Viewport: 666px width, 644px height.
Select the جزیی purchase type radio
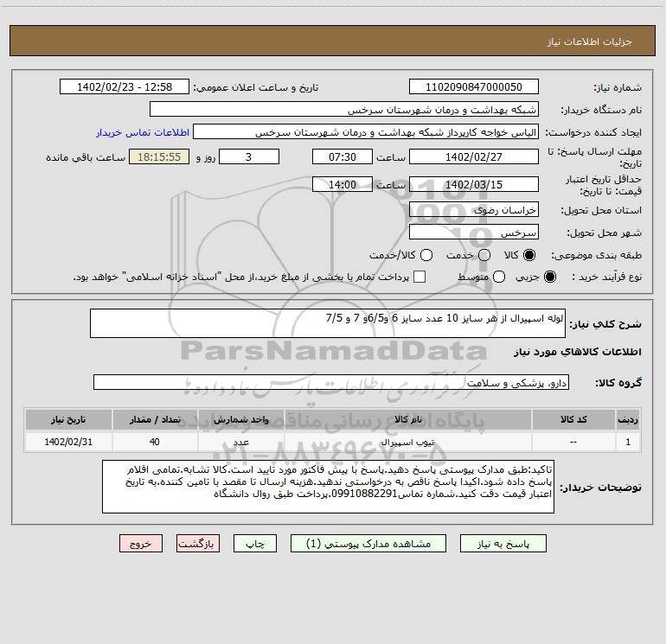coord(549,277)
